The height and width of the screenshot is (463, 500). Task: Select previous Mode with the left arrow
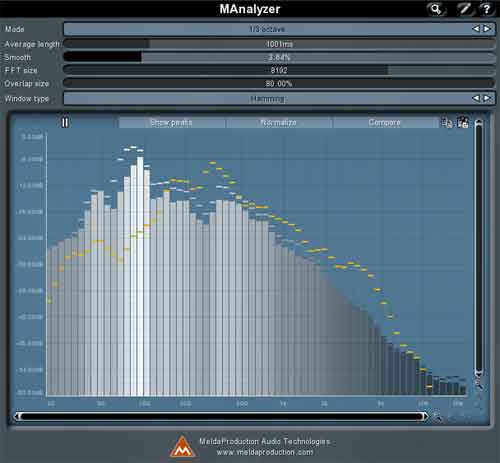(476, 29)
